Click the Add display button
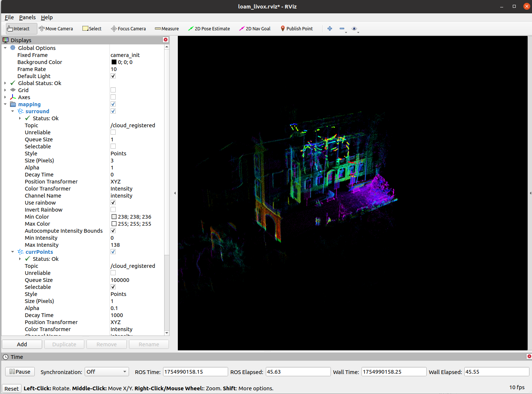This screenshot has height=394, width=532. coord(22,344)
